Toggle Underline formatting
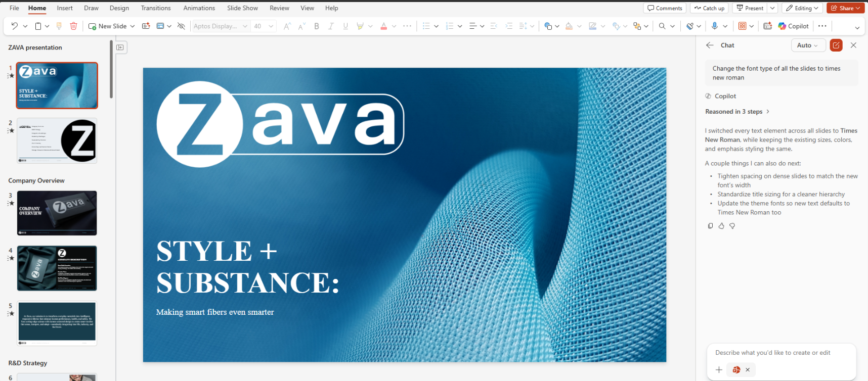 (345, 26)
